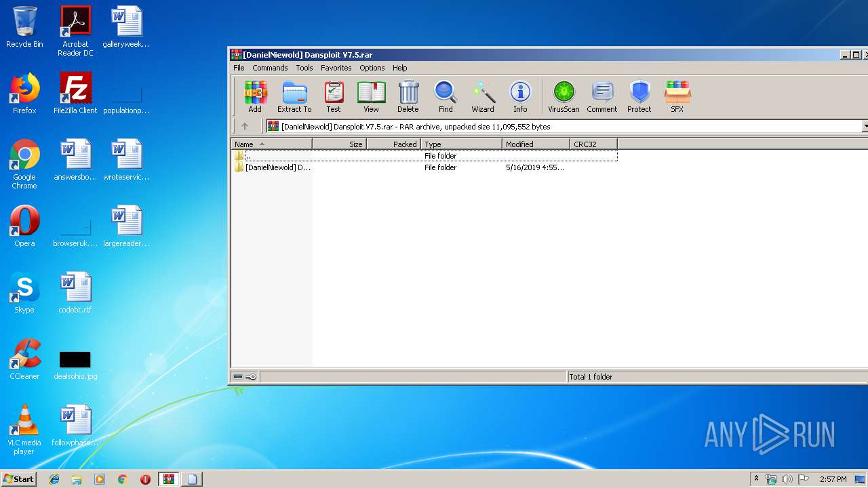The width and height of the screenshot is (868, 488).
Task: Select the Opera desktop shortcut
Action: (24, 226)
